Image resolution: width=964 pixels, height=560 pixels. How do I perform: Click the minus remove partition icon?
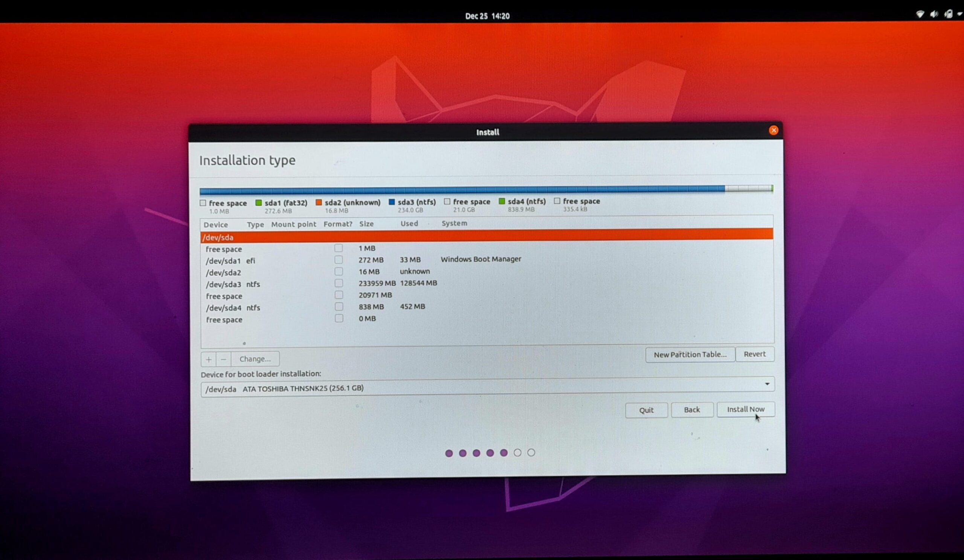pos(223,359)
